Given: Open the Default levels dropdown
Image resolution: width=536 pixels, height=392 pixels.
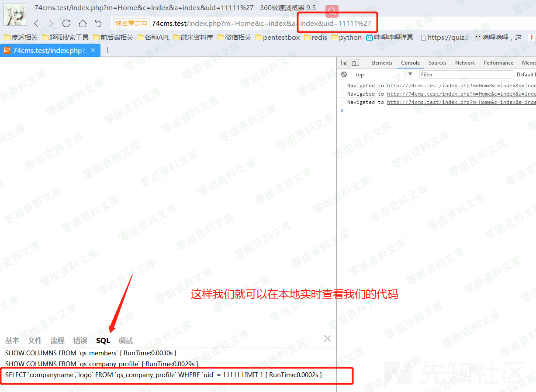Looking at the screenshot, I should point(526,75).
